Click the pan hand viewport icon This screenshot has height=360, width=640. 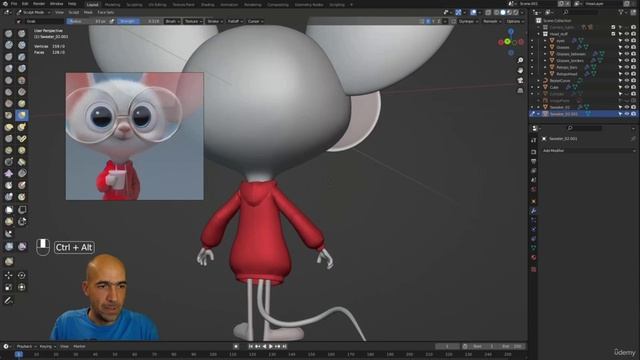520,70
